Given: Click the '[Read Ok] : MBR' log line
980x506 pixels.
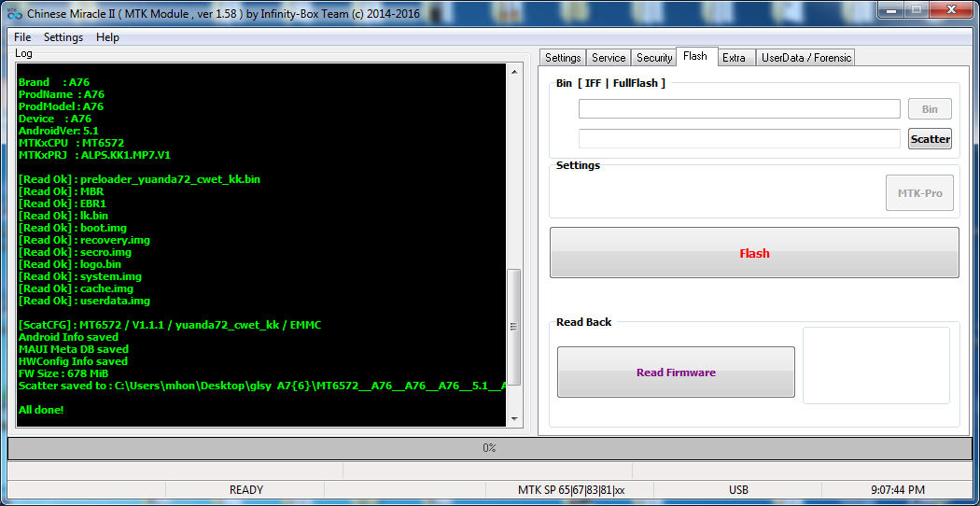Looking at the screenshot, I should (62, 191).
